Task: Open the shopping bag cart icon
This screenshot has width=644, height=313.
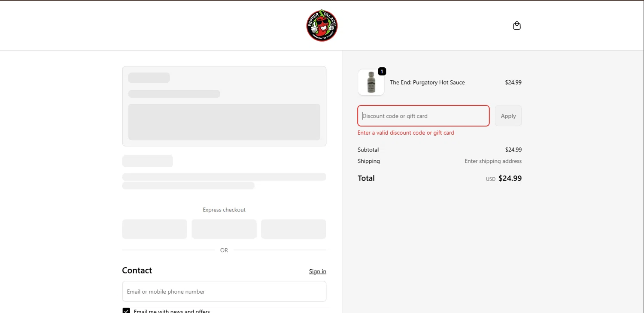Action: [x=517, y=26]
